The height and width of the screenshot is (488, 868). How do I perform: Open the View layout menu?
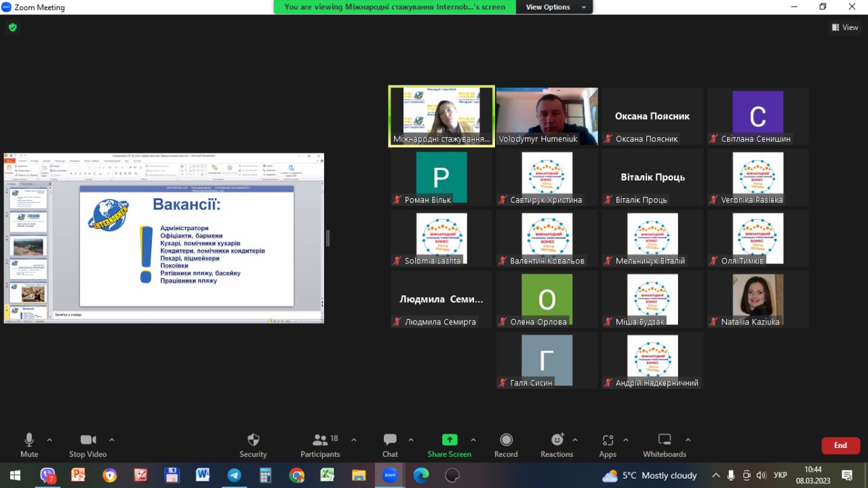(x=845, y=28)
